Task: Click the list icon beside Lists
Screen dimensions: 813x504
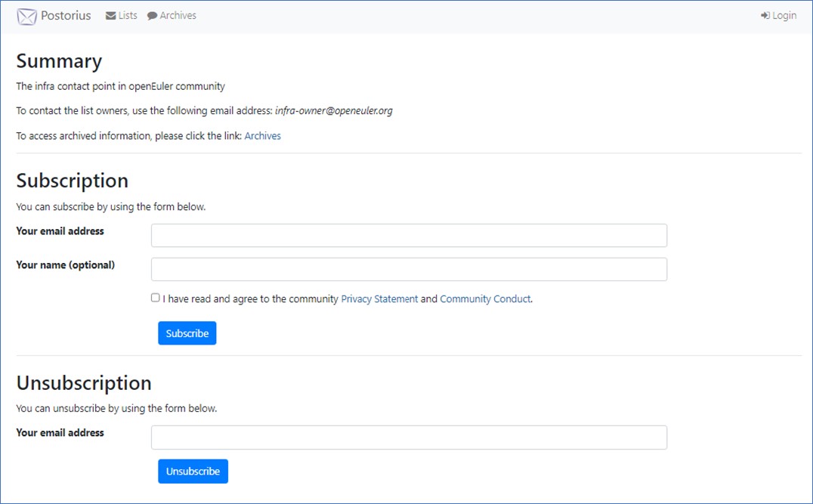Action: pos(110,16)
